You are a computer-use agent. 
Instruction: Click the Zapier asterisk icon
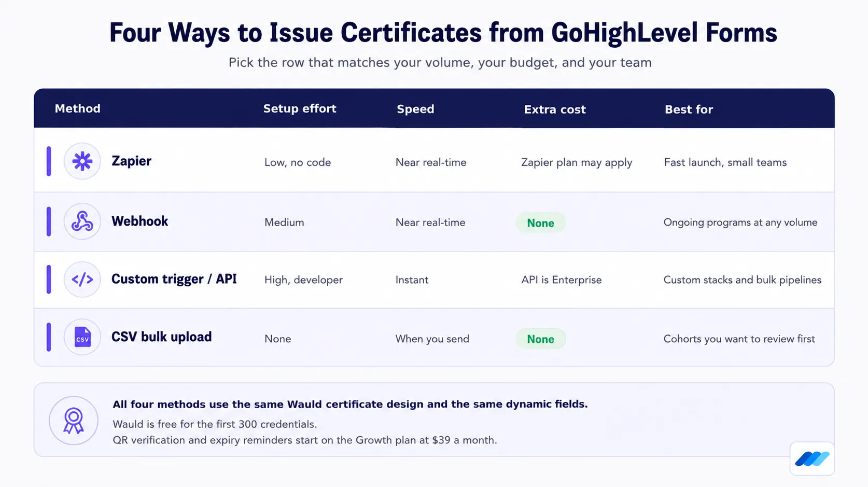point(82,161)
